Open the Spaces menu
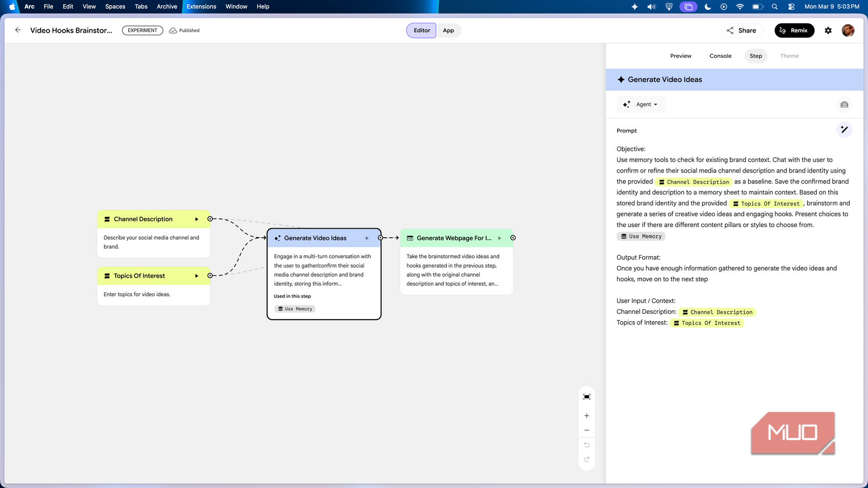Screen dimensions: 868x488 pyautogui.click(x=115, y=6)
